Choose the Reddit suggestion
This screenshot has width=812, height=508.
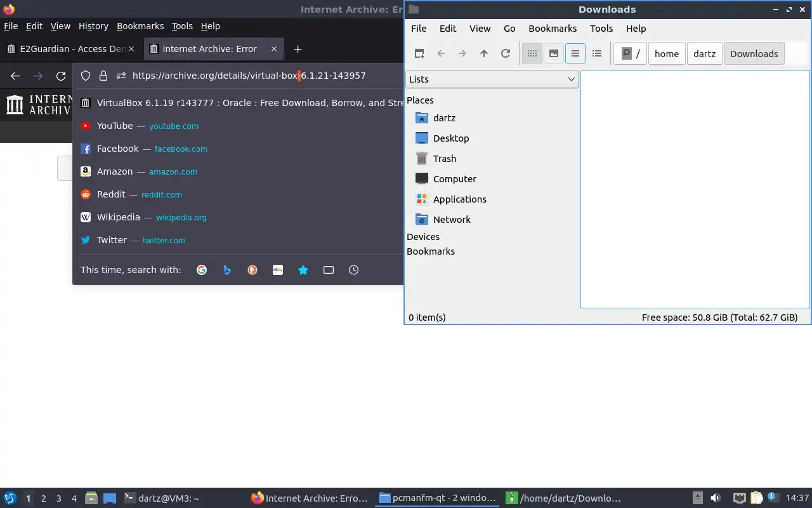pyautogui.click(x=239, y=194)
